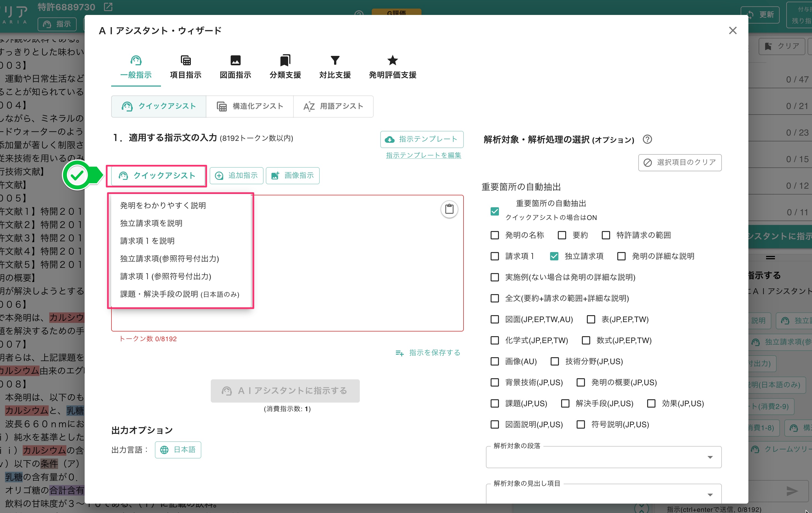
Task: Click the help question-mark icon
Action: pyautogui.click(x=647, y=139)
